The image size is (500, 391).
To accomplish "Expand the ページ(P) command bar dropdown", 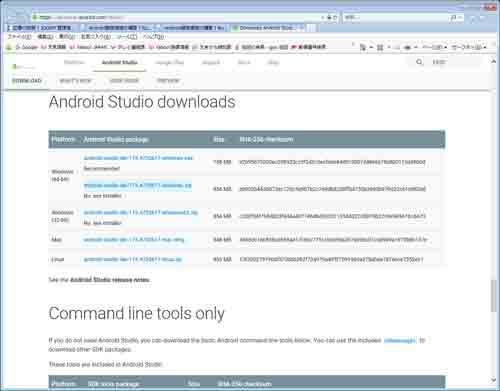I will (x=434, y=48).
